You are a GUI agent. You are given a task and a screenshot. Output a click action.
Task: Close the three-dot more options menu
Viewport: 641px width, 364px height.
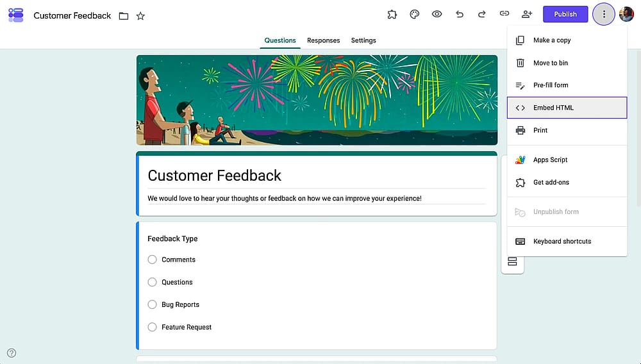tap(604, 14)
